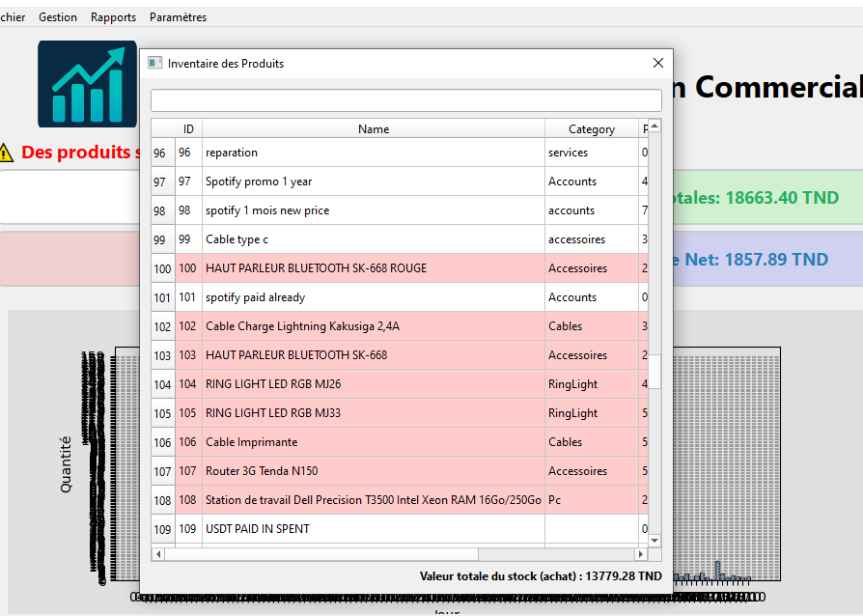Click the vertical scrollbar thumb of the table
The height and width of the screenshot is (616, 863).
click(654, 372)
